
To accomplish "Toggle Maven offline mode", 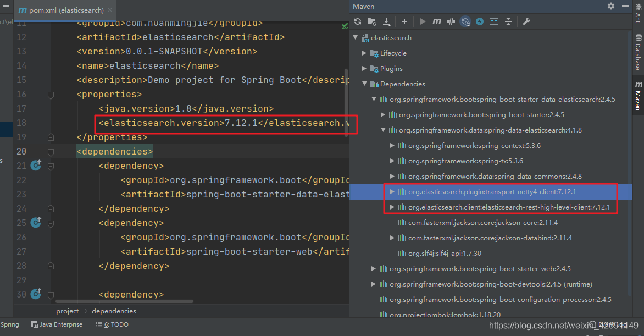I will click(451, 21).
